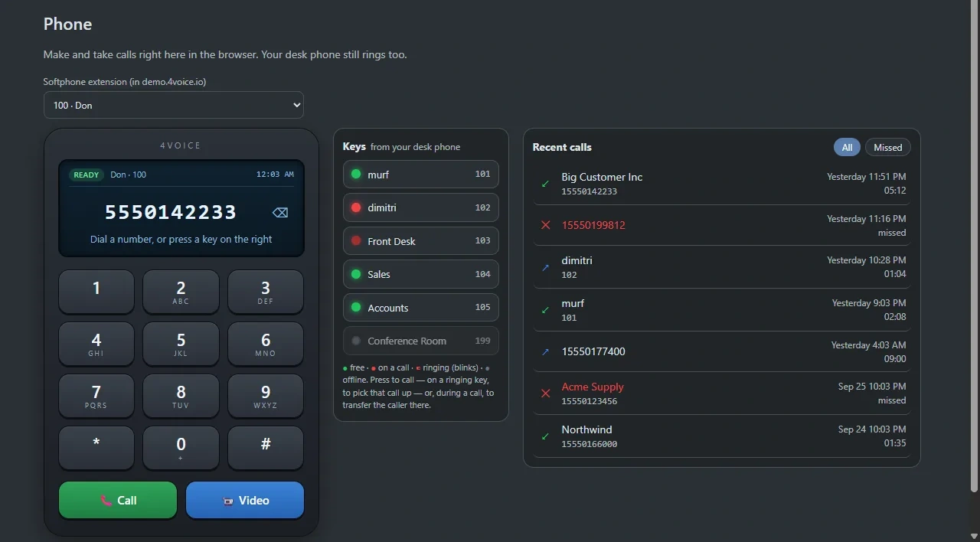The width and height of the screenshot is (980, 542).
Task: Call the Accounts 105 key
Action: [x=421, y=308]
